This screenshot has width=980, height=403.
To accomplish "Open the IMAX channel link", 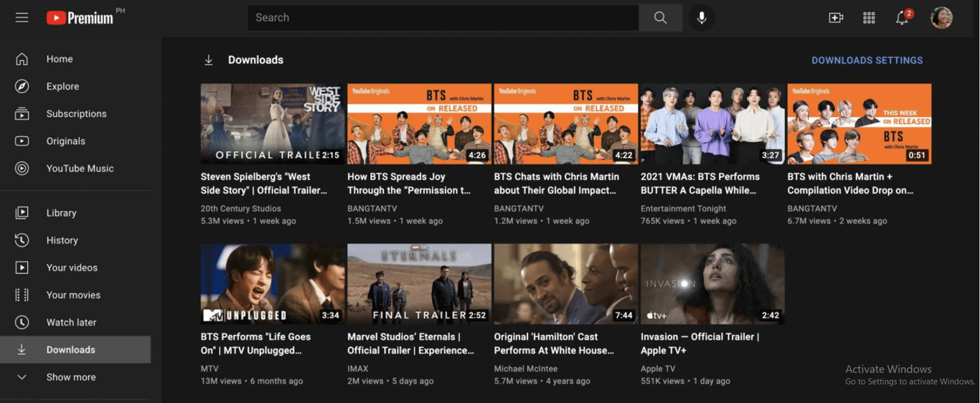I will [358, 369].
